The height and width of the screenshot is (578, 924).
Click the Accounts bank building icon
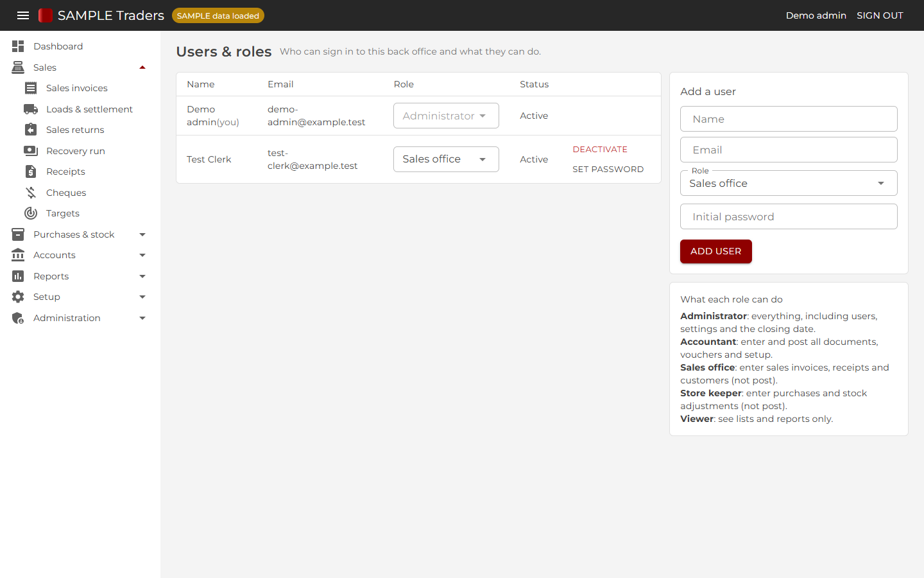[x=18, y=255]
